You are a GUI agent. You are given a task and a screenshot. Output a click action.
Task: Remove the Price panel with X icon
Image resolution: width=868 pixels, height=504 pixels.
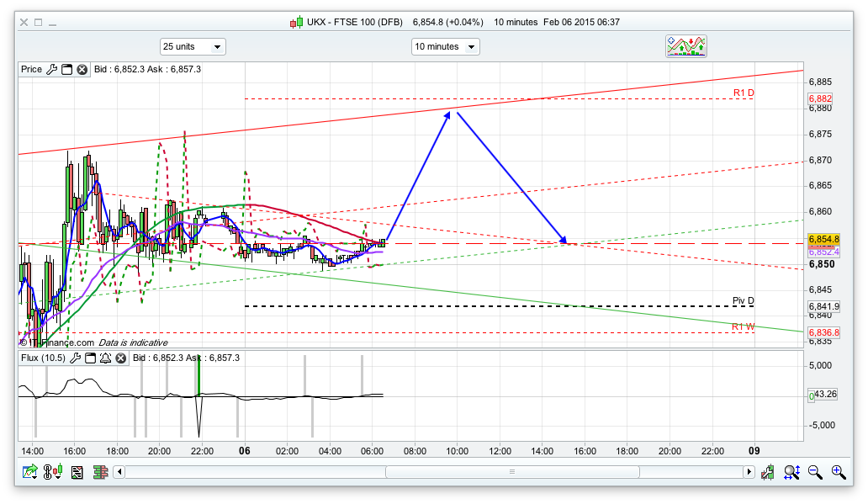coord(82,70)
